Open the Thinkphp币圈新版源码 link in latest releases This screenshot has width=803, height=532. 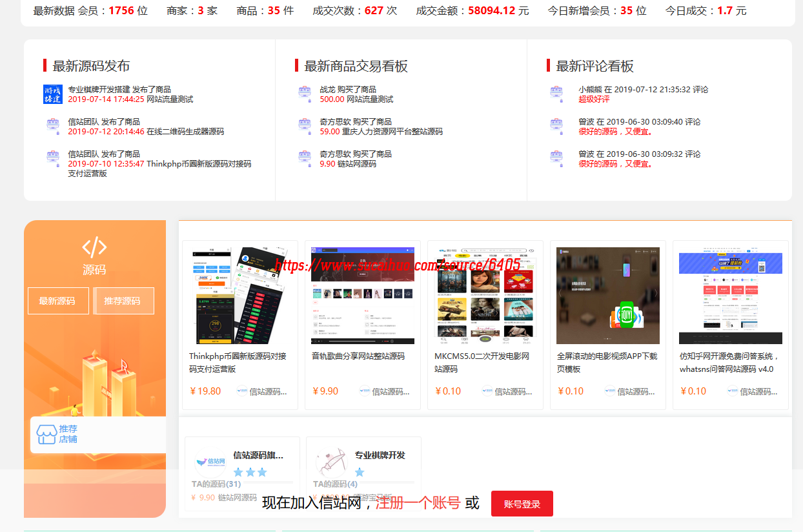pos(159,169)
